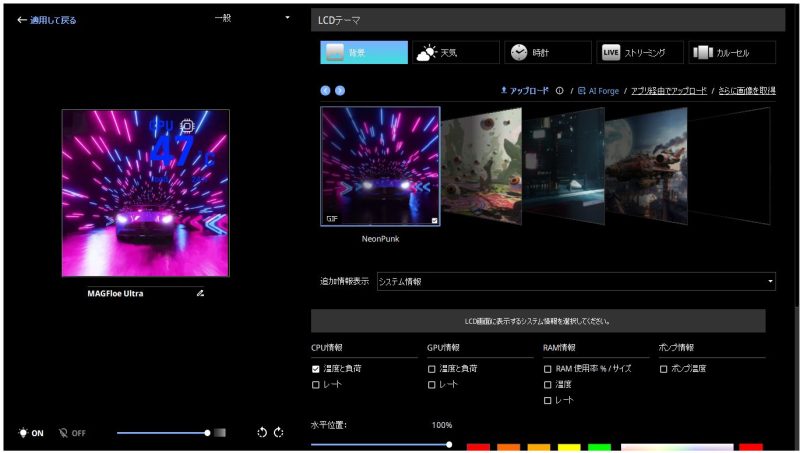Click the pencil icon beside MAGFloe Ultra
This screenshot has height=453, width=800.
[x=200, y=294]
